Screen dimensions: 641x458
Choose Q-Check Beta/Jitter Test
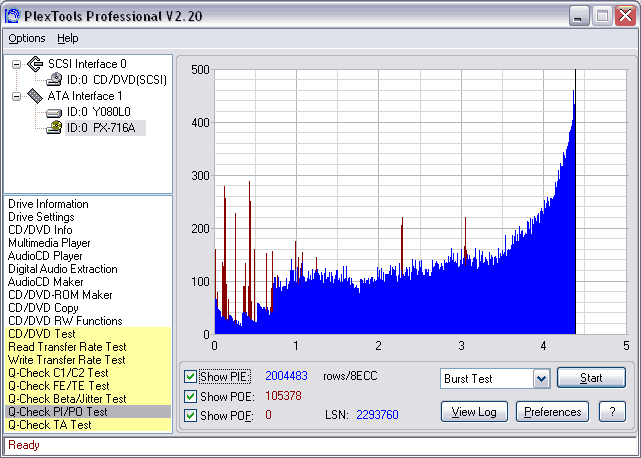(x=67, y=399)
